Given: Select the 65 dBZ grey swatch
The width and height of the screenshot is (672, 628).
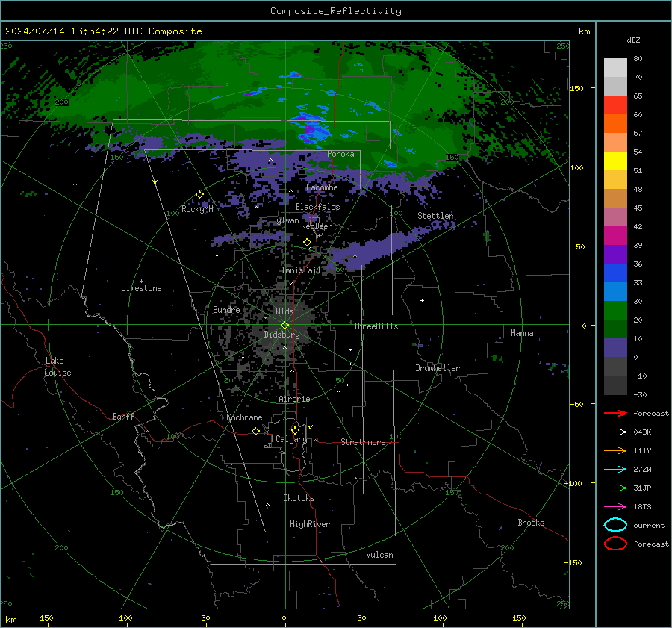Looking at the screenshot, I should click(615, 86).
